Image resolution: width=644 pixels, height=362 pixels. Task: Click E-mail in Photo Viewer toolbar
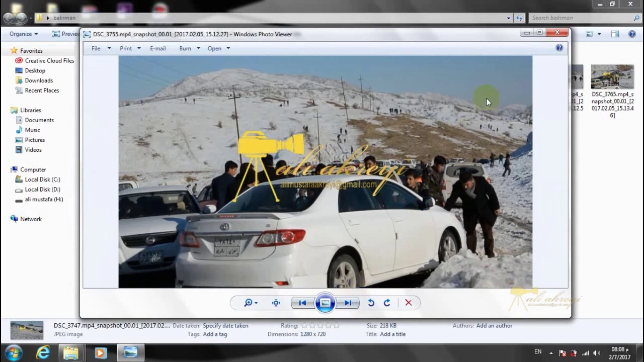click(x=157, y=48)
